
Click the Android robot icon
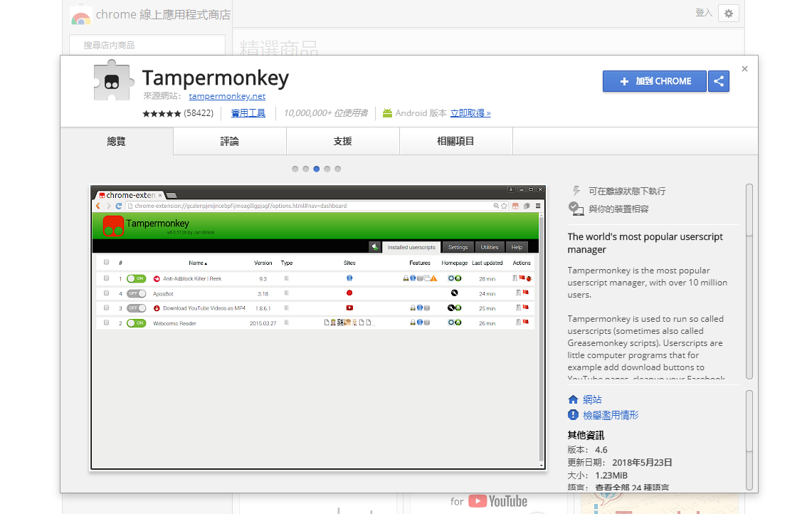387,113
